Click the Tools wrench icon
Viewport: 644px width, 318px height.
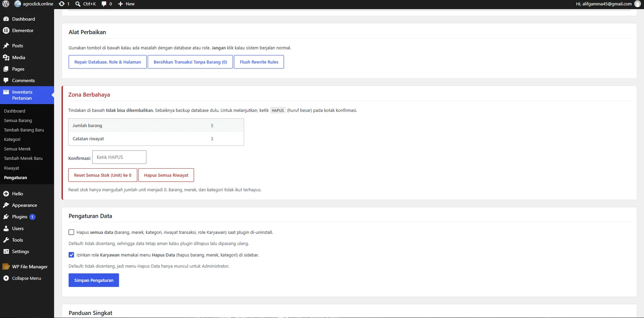click(6, 240)
